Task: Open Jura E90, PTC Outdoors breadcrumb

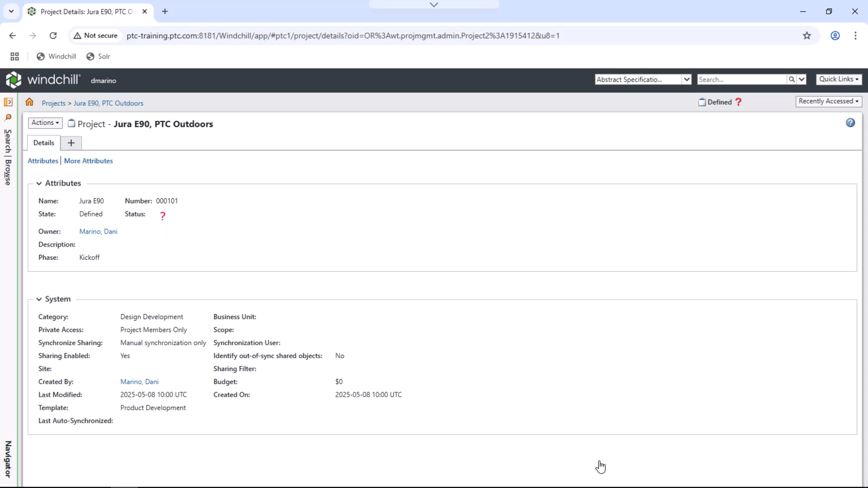Action: pos(108,103)
